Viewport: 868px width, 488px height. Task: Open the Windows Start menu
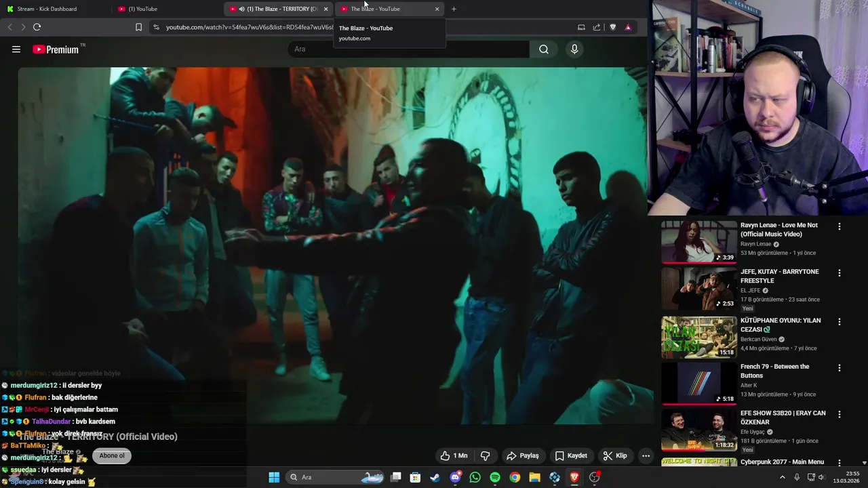point(274,477)
